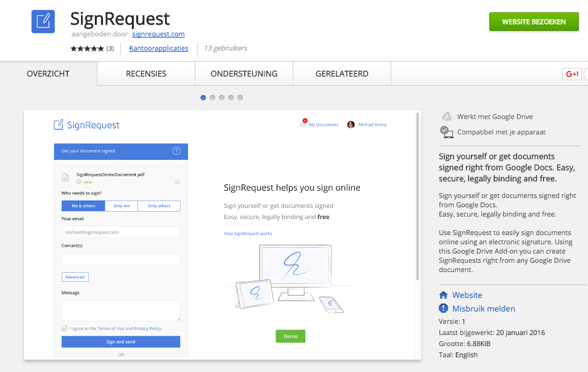Remove the SignRequestDemoDocument.pdf file
Viewport: 588px width, 372px height.
tap(178, 182)
